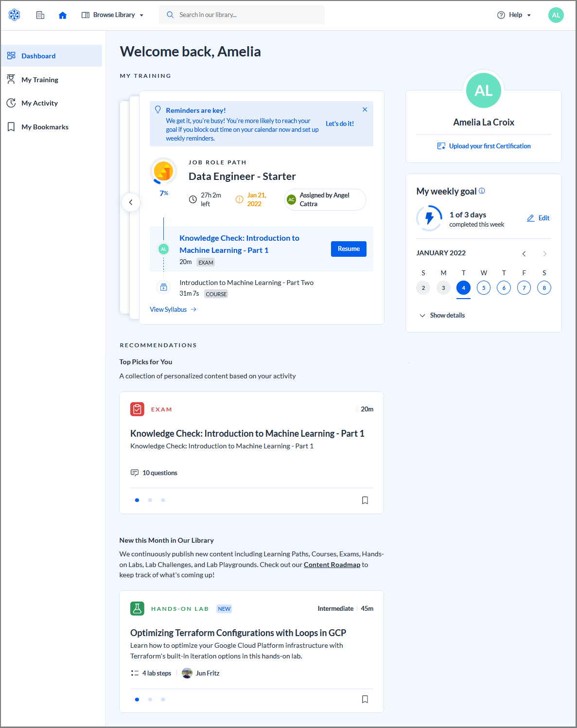Click the Jan 21, 2022 due date warning icon

(239, 199)
